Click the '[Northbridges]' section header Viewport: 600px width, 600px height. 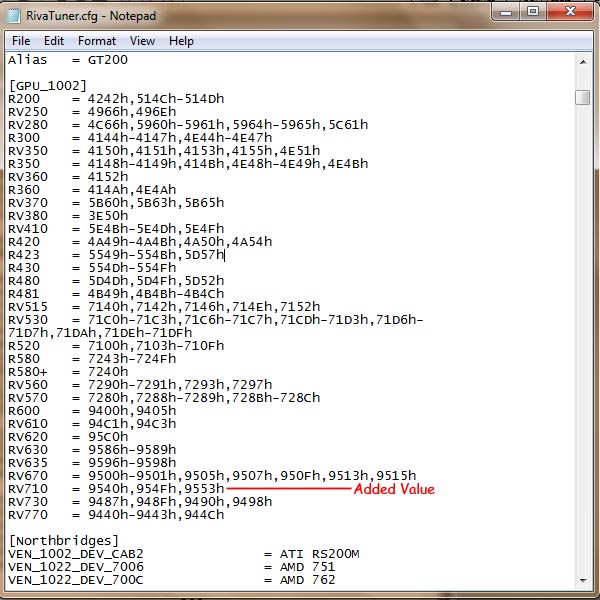click(64, 541)
